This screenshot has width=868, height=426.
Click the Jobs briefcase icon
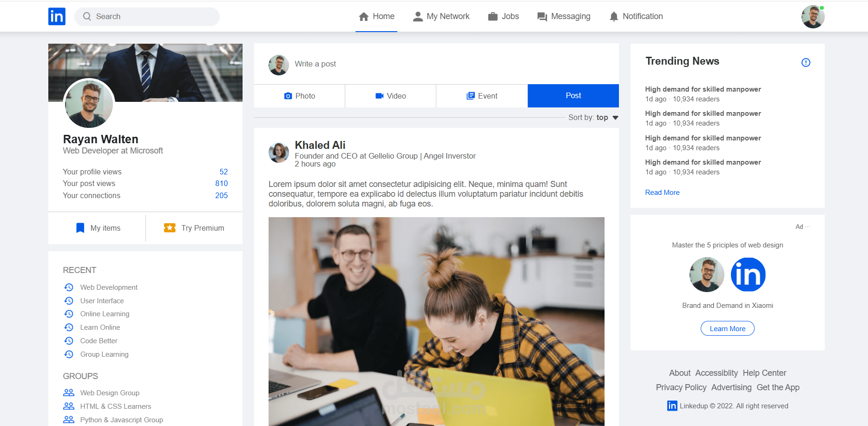pyautogui.click(x=493, y=17)
